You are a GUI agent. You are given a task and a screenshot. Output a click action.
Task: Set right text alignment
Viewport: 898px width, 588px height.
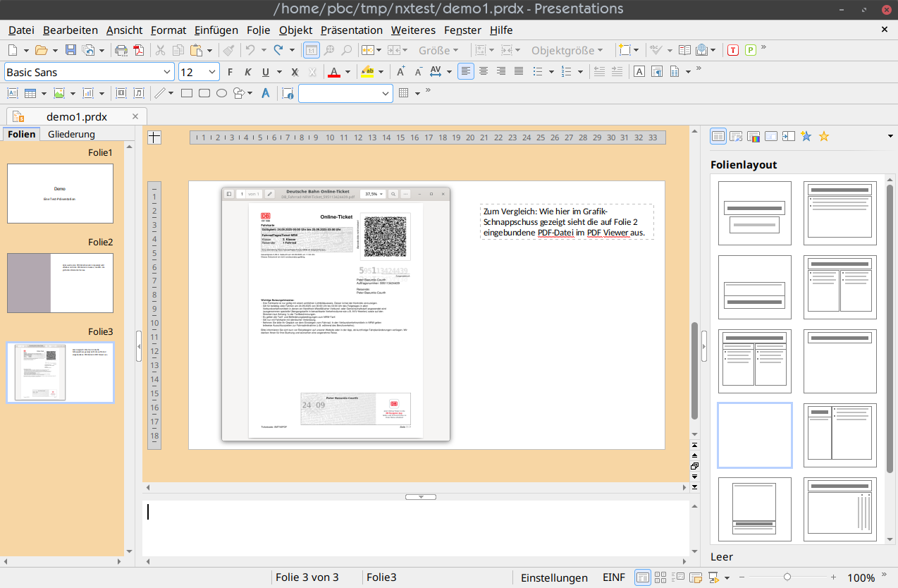point(501,71)
